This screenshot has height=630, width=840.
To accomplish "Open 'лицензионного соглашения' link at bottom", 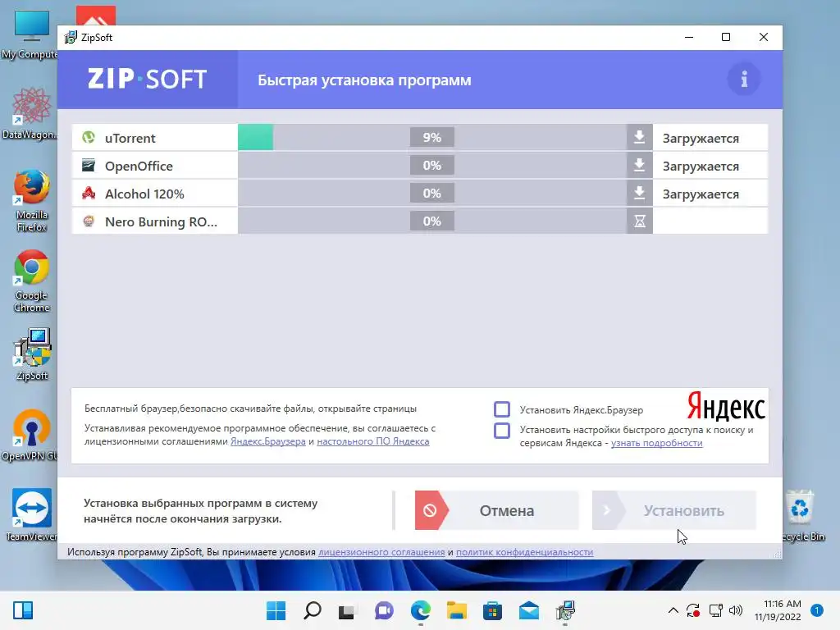I will tap(381, 552).
